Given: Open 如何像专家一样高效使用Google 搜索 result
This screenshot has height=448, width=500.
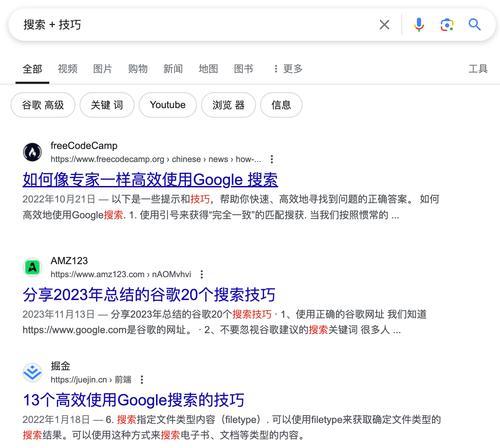Looking at the screenshot, I should pyautogui.click(x=150, y=180).
